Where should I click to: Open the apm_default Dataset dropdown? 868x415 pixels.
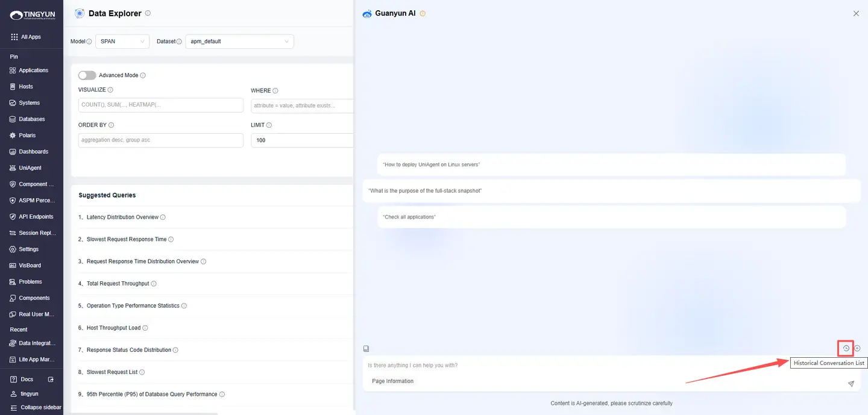(239, 42)
